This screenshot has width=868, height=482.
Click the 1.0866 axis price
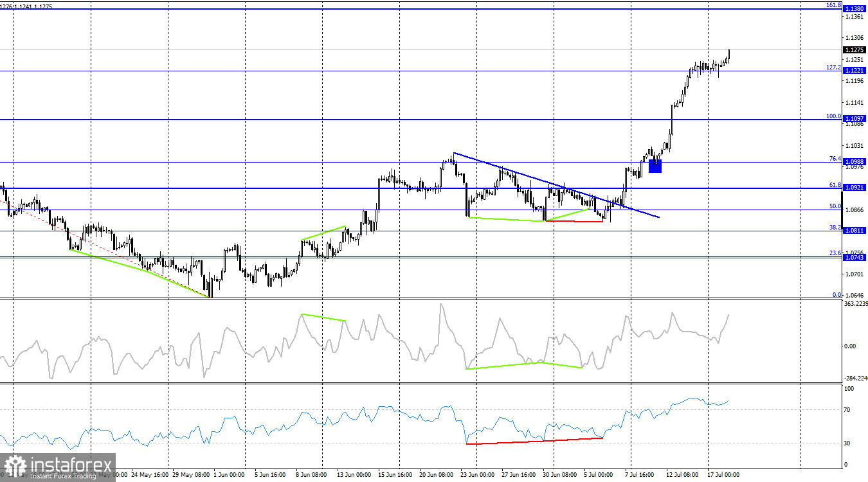[855, 210]
